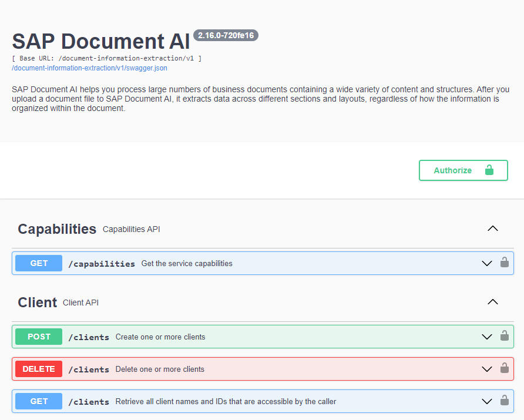The height and width of the screenshot is (420, 524).
Task: Click the /clients path in POST row
Action: [x=89, y=337]
